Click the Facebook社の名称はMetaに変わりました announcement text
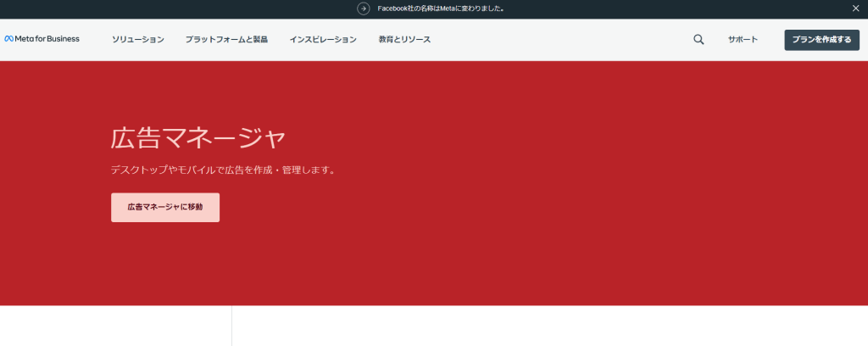The width and height of the screenshot is (868, 346). pyautogui.click(x=441, y=8)
